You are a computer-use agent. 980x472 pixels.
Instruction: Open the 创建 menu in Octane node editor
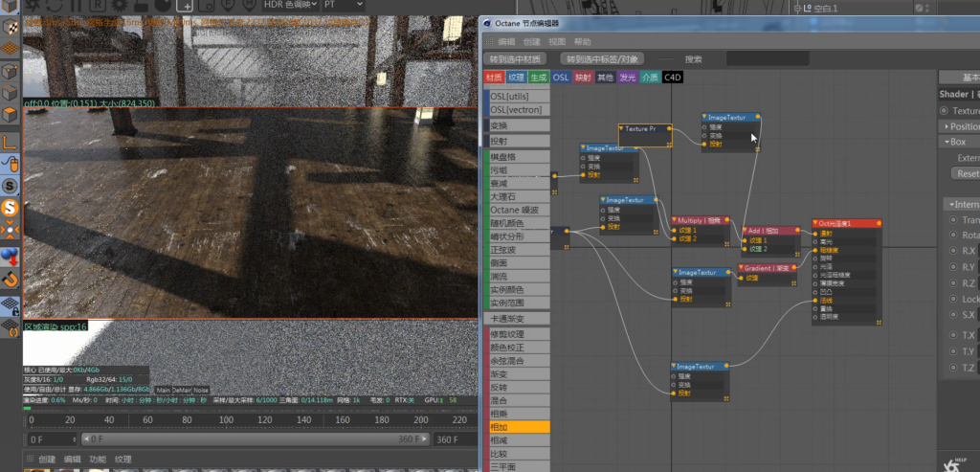pos(532,42)
